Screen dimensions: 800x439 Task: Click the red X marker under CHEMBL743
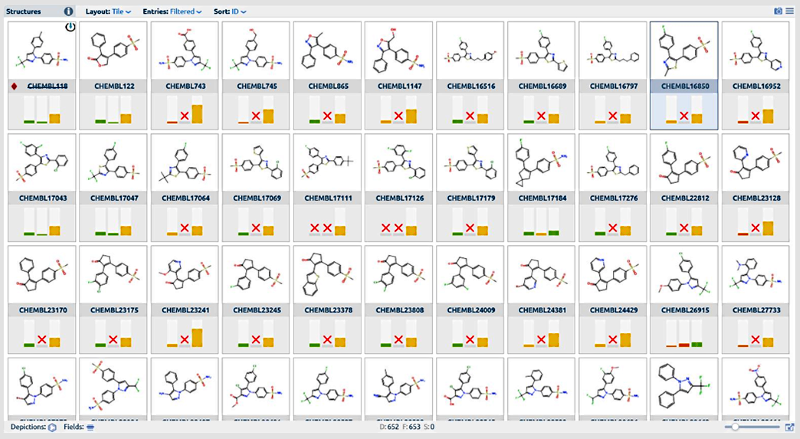186,117
